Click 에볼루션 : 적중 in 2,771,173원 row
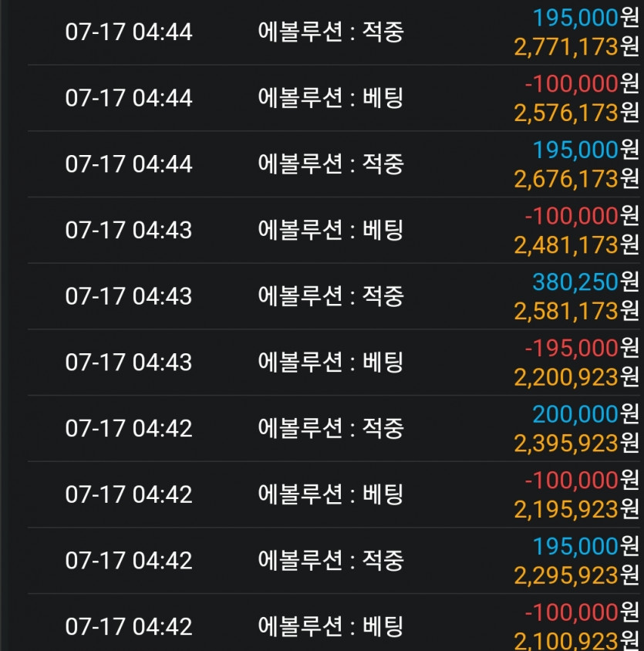 click(331, 32)
